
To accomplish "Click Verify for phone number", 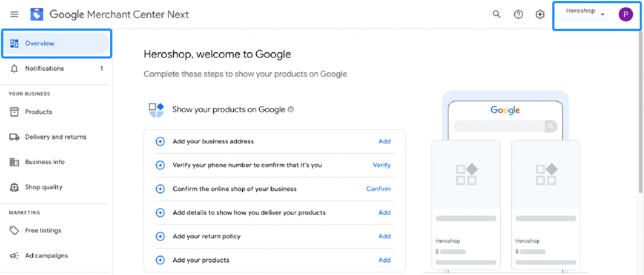I will pos(382,165).
